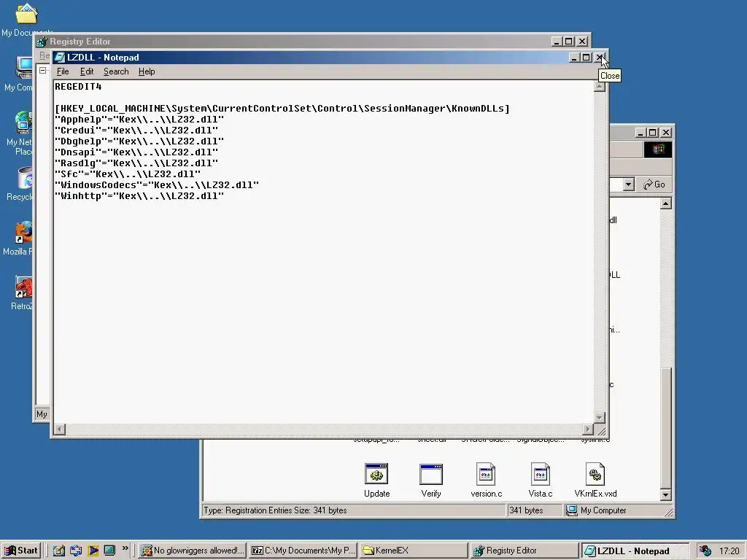The width and height of the screenshot is (747, 560).
Task: Click the second quick launch icon
Action: coord(76,551)
